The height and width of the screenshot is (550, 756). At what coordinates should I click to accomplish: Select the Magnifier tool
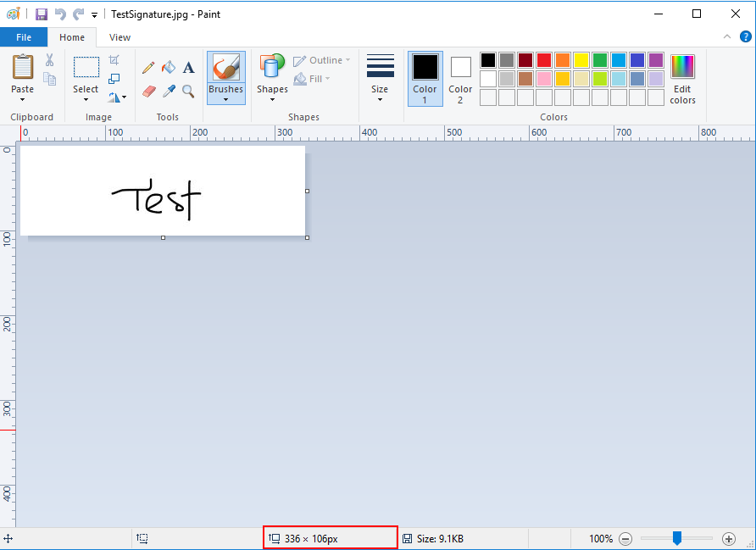(x=188, y=92)
